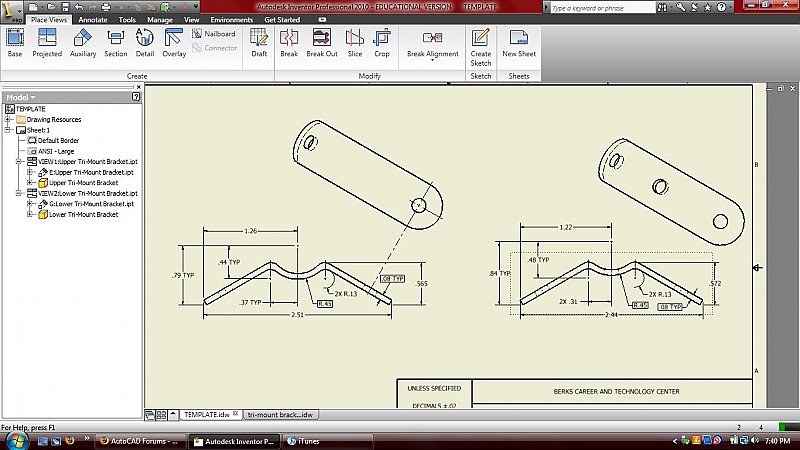Click the star favorites icon
The image size is (800, 450).
pos(708,7)
